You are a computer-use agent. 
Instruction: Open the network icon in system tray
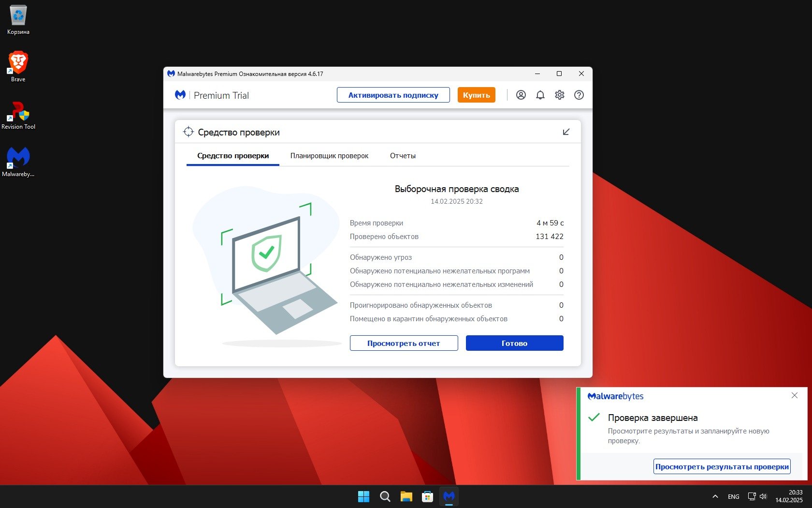[752, 496]
